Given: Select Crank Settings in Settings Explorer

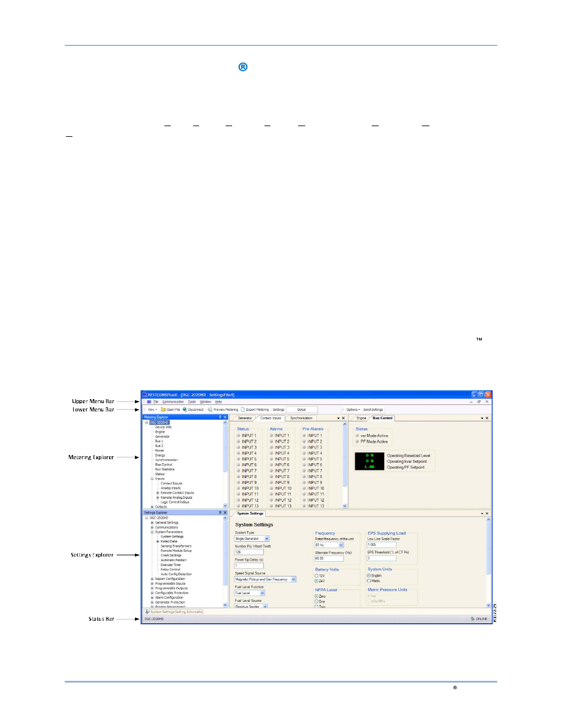Looking at the screenshot, I should pos(171,555).
